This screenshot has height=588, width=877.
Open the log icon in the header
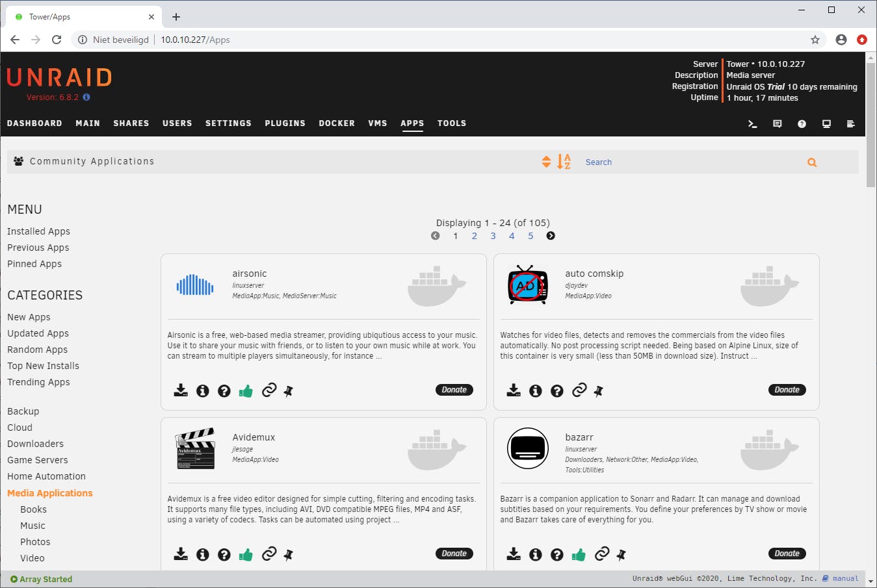[x=851, y=123]
